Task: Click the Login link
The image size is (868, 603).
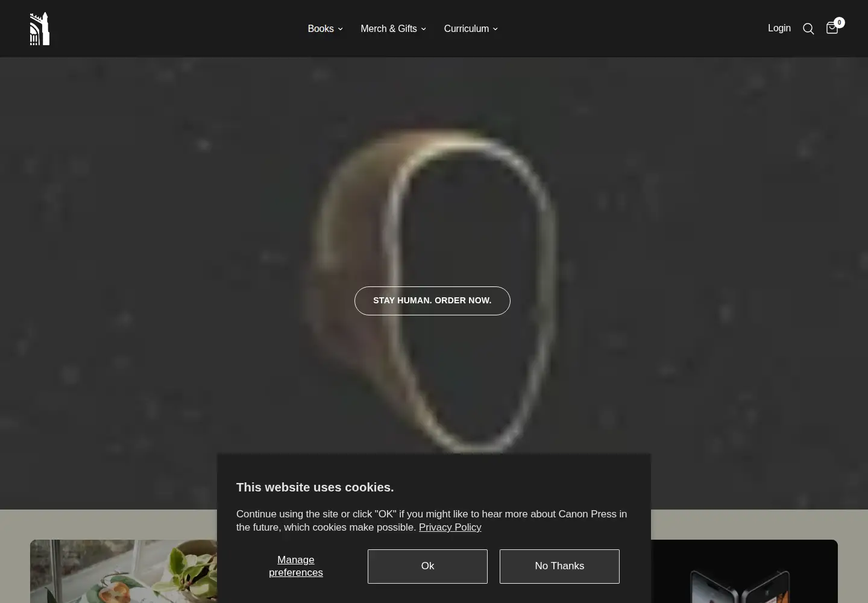Action: 779,28
